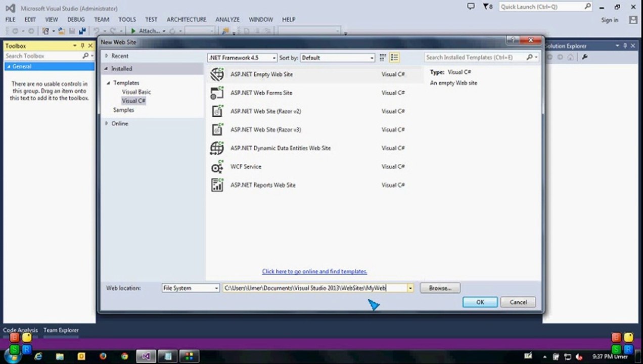Click the feedback speech bubble icon

[471, 7]
